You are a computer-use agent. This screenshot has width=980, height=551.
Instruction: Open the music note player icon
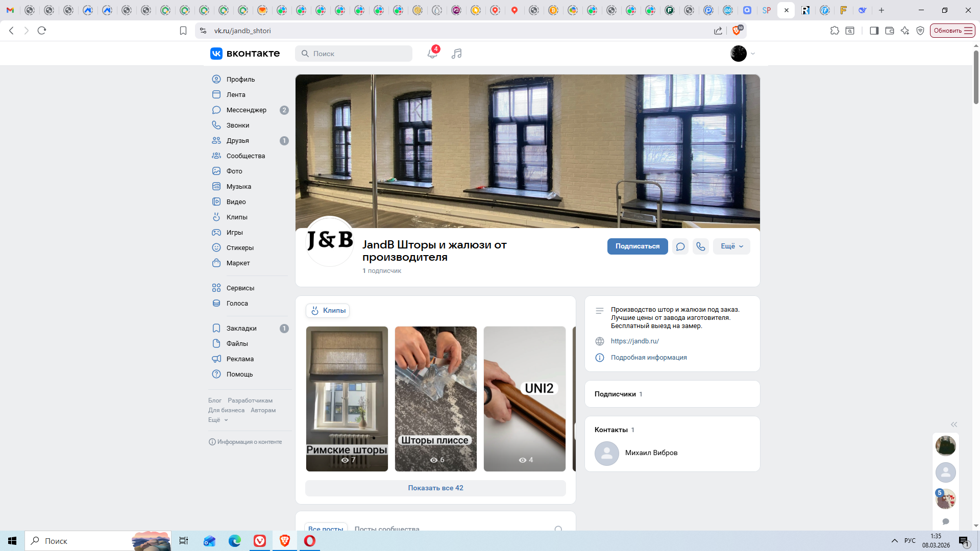(456, 54)
